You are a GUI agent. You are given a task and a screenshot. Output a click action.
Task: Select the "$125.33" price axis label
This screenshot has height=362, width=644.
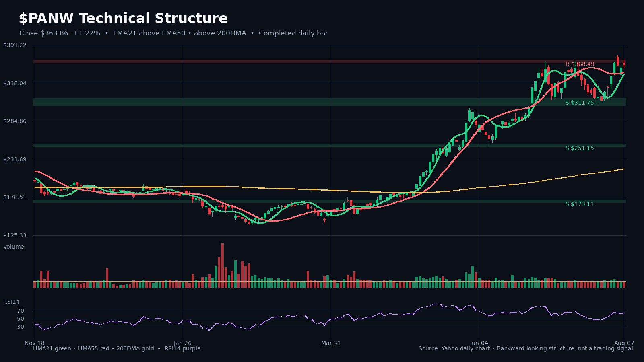point(15,235)
